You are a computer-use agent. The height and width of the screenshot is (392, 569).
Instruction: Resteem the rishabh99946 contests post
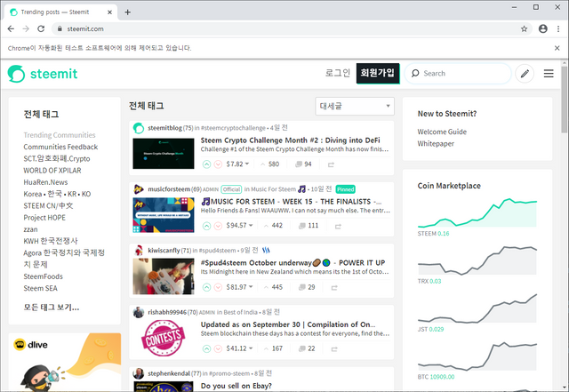334,348
